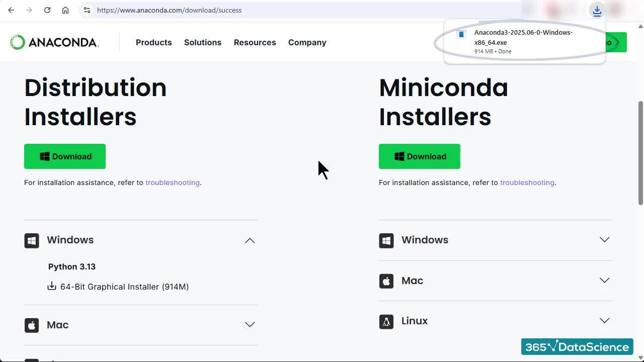This screenshot has width=644, height=362.
Task: Click the browser home icon
Action: (65, 10)
